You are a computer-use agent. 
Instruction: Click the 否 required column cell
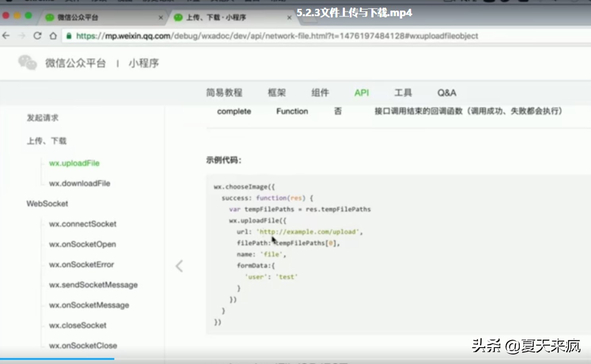tap(338, 111)
